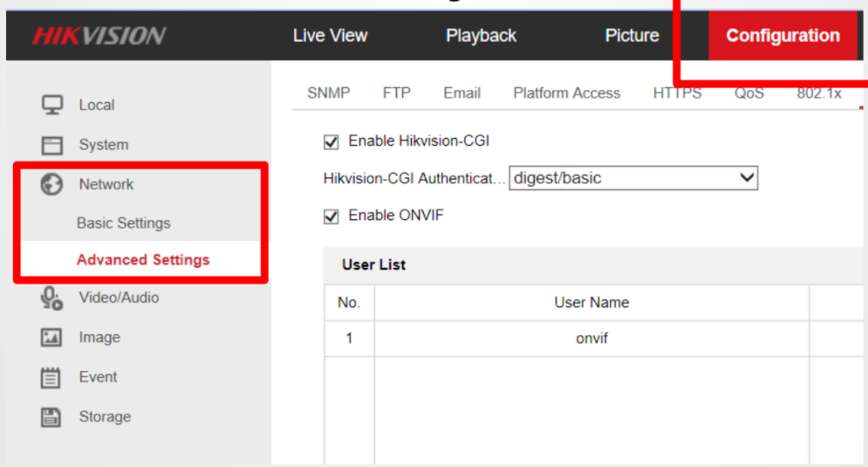Viewport: 868px width, 467px height.
Task: Open the Playback tab
Action: tap(481, 36)
